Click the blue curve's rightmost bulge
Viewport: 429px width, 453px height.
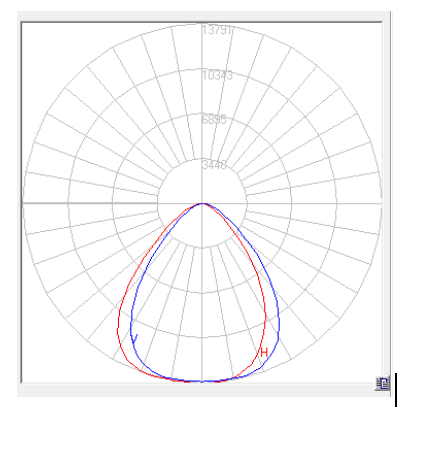coord(279,323)
